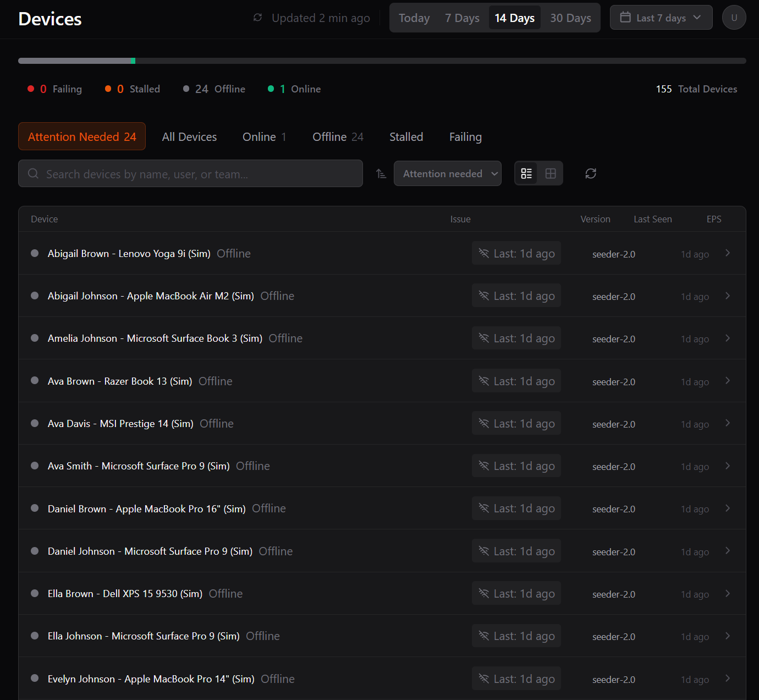The width and height of the screenshot is (759, 700).
Task: Expand Ella Brown Dell XPS row chevron
Action: pos(728,593)
